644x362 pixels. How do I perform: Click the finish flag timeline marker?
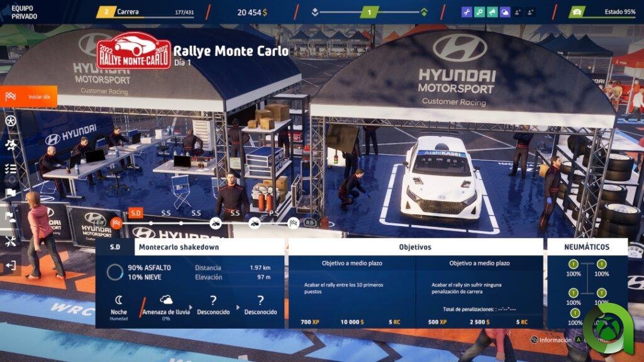pos(293,222)
